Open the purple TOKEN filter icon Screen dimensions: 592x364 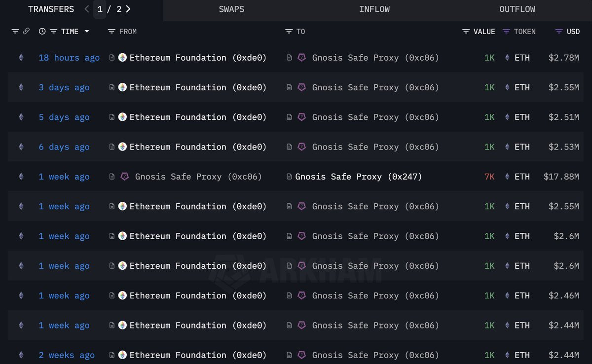coord(506,31)
